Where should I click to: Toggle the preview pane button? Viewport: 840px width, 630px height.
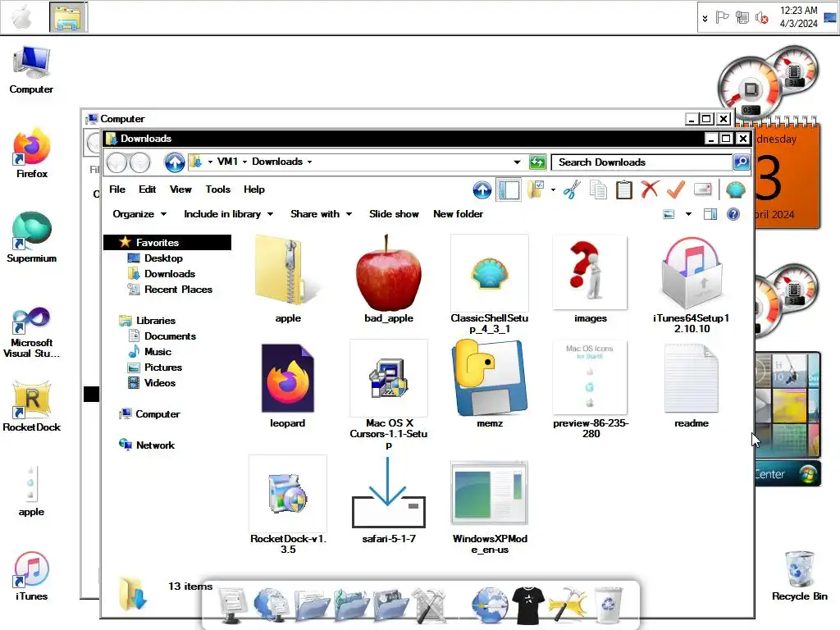tap(710, 214)
